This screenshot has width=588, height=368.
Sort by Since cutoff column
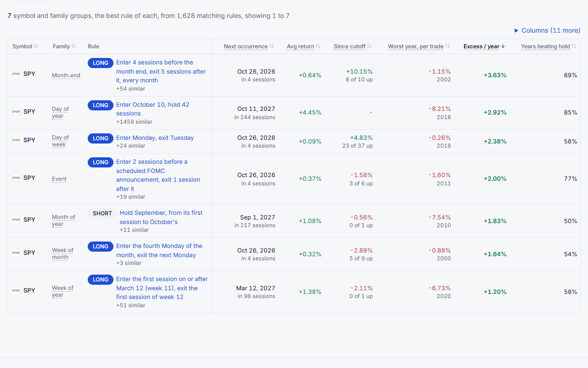click(352, 46)
